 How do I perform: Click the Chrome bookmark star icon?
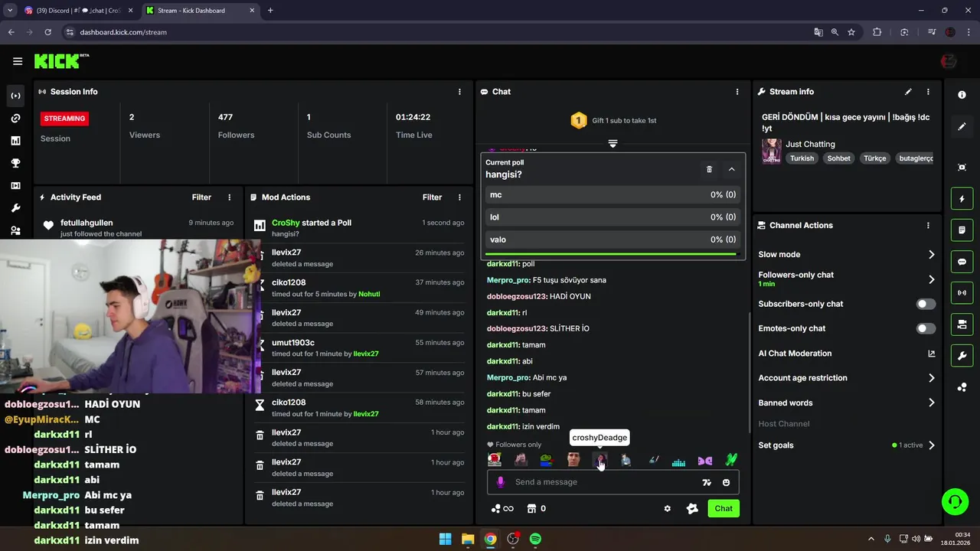pos(851,32)
